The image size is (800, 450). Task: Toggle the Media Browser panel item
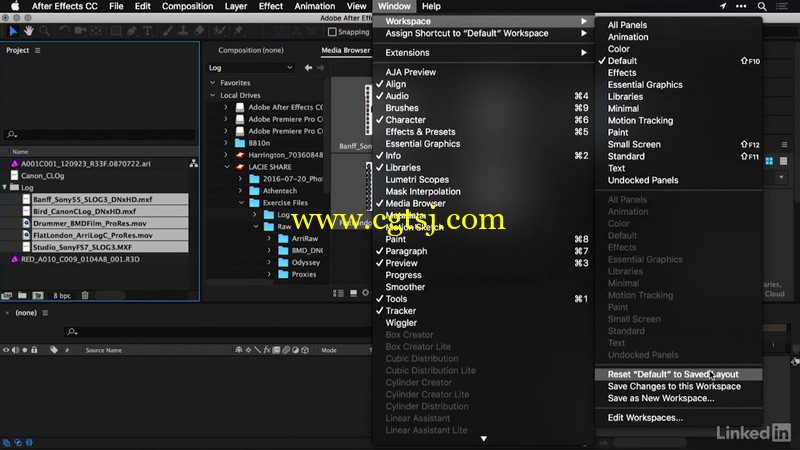pyautogui.click(x=483, y=204)
